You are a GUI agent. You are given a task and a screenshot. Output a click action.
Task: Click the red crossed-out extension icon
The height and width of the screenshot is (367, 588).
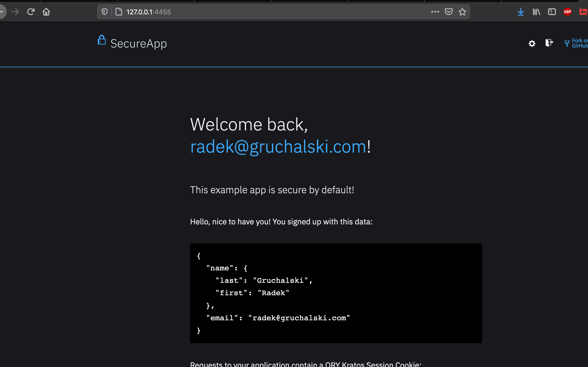click(x=583, y=12)
